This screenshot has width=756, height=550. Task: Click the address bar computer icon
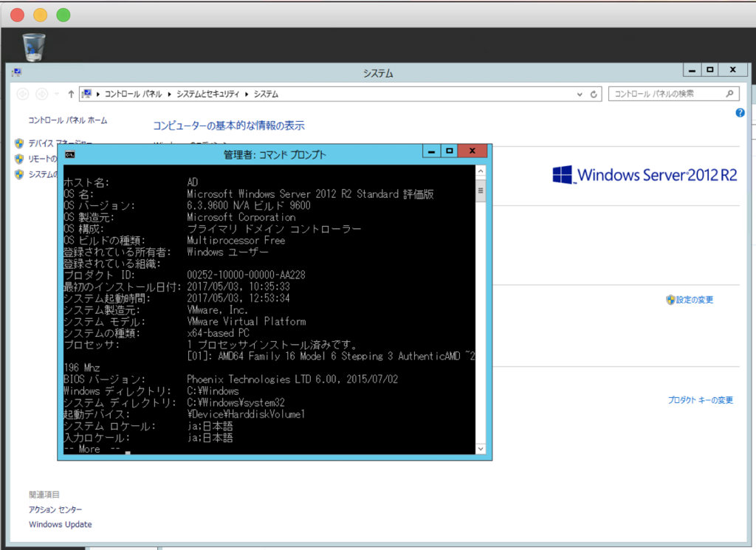click(x=87, y=94)
